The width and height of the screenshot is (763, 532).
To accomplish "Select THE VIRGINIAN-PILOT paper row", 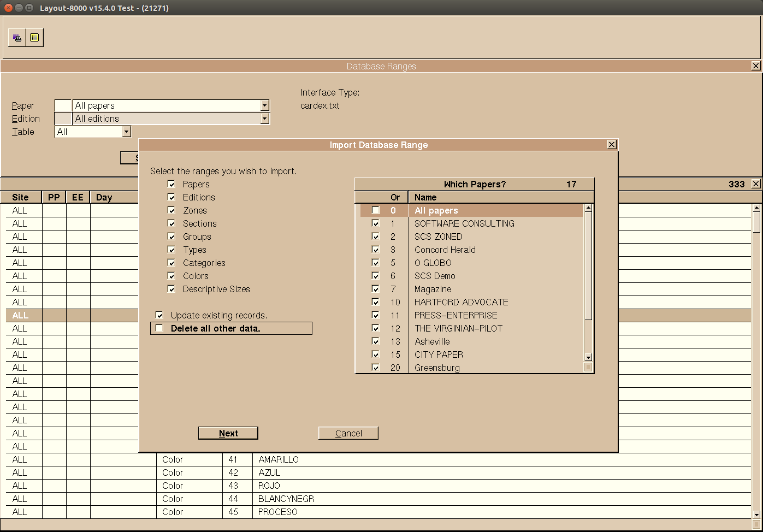I will point(458,328).
